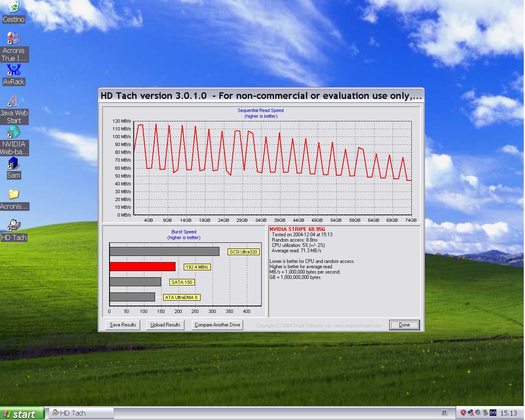525x420 pixels.
Task: Click the SCSI Ultra320 label
Action: click(244, 252)
